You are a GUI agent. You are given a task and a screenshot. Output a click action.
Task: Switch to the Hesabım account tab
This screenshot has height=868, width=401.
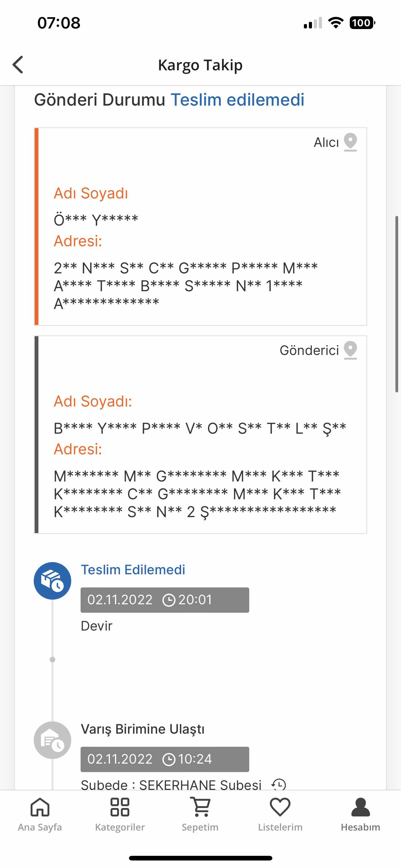coord(360,814)
